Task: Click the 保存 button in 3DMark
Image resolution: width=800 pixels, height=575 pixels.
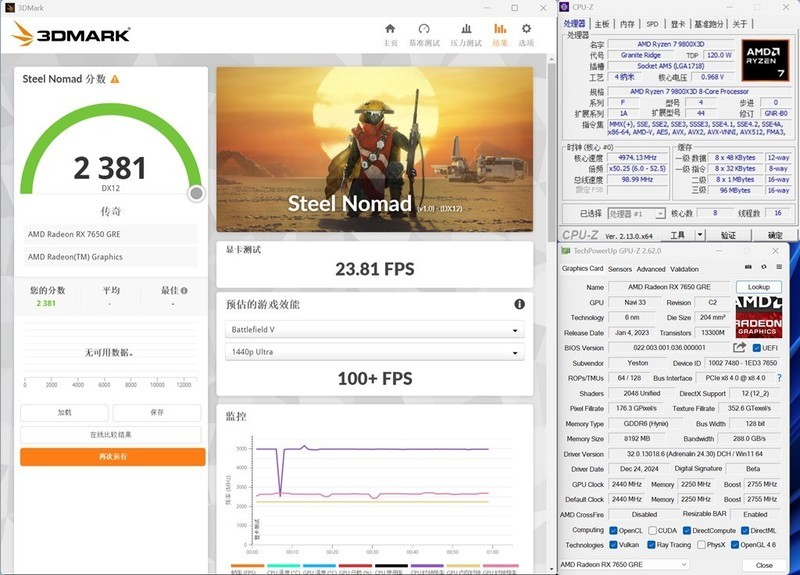Action: (157, 412)
